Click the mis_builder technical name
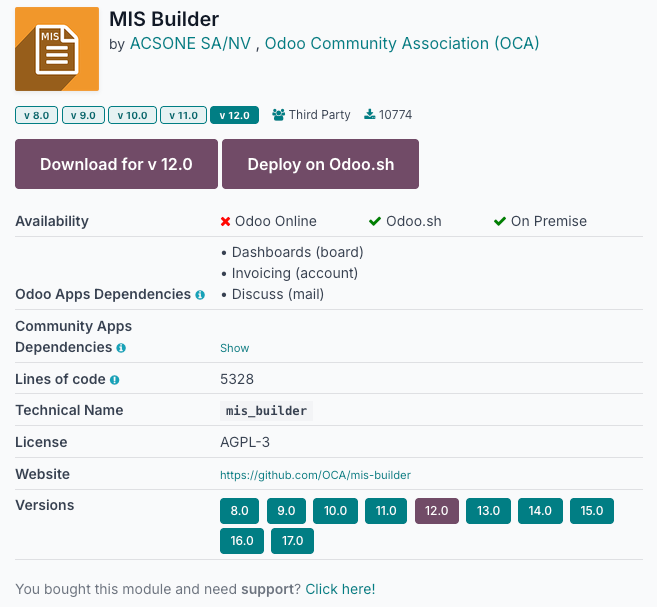 [266, 411]
